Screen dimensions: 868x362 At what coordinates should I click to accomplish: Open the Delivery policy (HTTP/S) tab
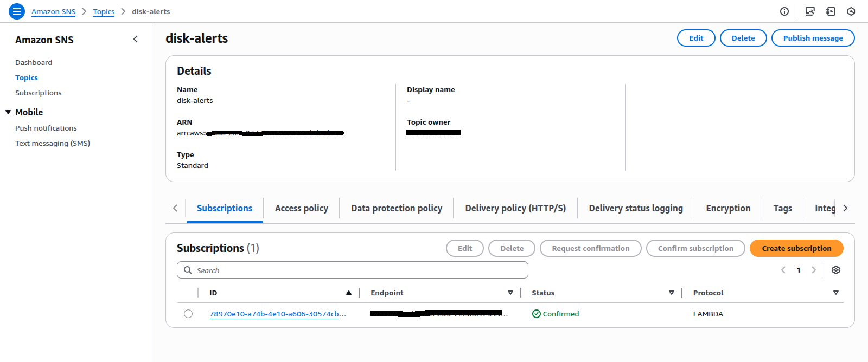(515, 209)
